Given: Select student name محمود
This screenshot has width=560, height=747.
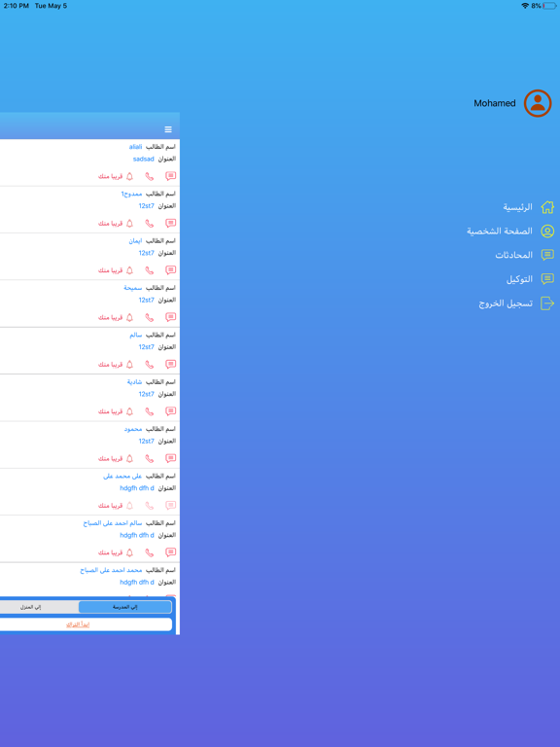Looking at the screenshot, I should pos(133,429).
